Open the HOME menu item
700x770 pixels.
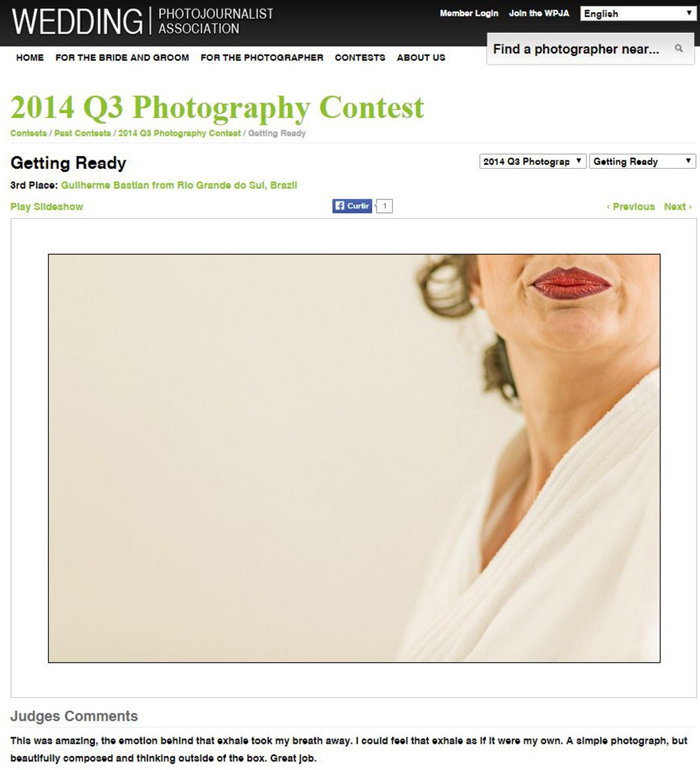click(30, 58)
